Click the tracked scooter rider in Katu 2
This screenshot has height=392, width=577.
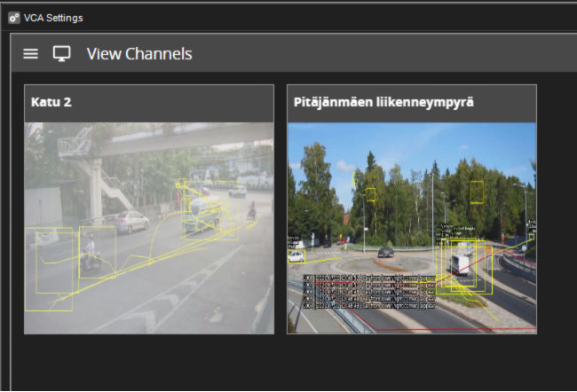(90, 253)
